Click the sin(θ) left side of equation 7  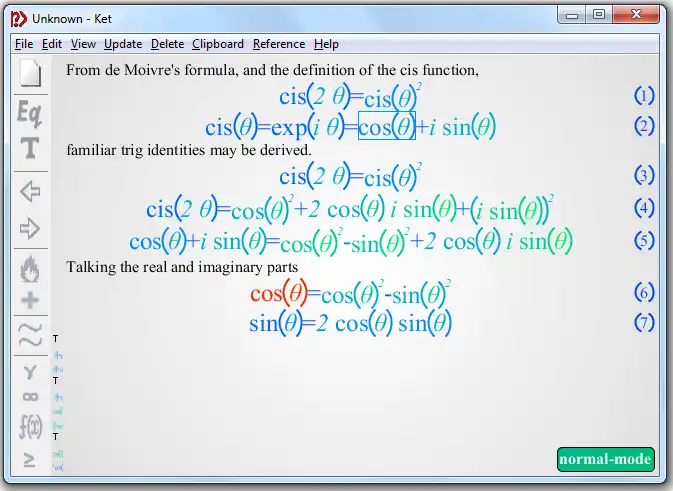tap(277, 323)
